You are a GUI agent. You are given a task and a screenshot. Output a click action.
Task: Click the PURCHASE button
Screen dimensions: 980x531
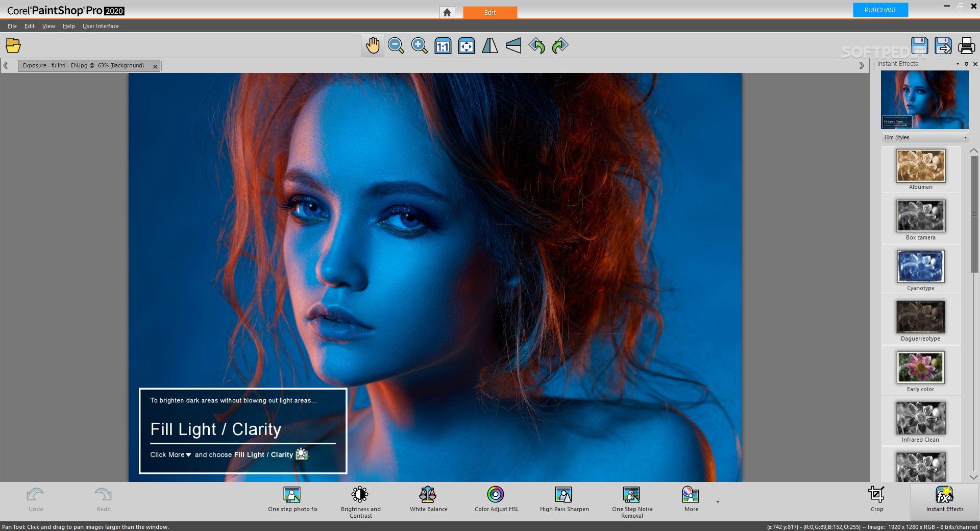pos(880,10)
